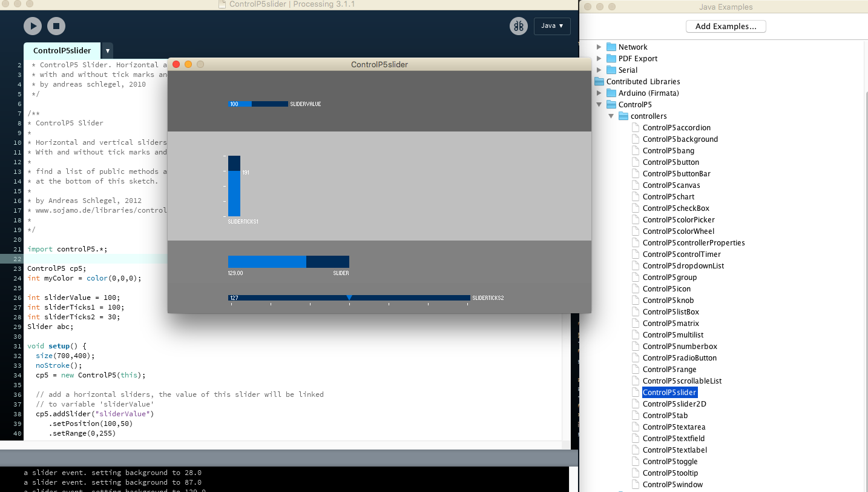The height and width of the screenshot is (492, 868).
Task: Select ControlP5range in the examples list
Action: point(669,369)
